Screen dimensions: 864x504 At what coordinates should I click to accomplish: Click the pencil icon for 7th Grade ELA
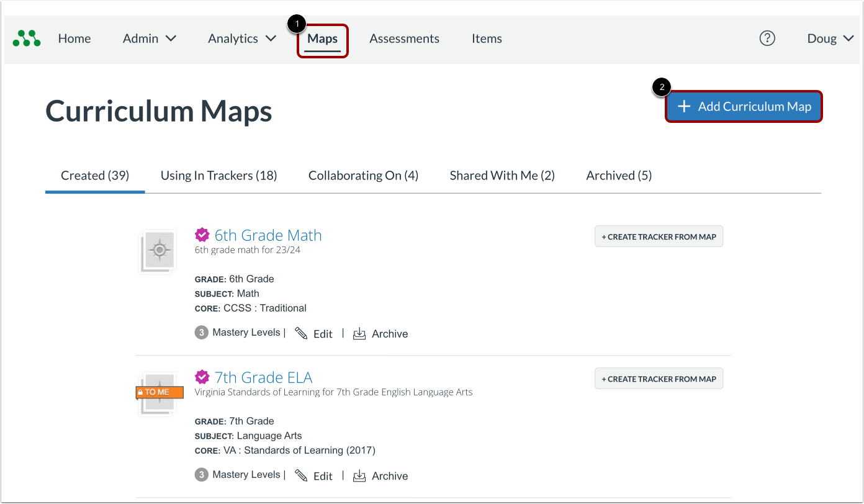[301, 475]
